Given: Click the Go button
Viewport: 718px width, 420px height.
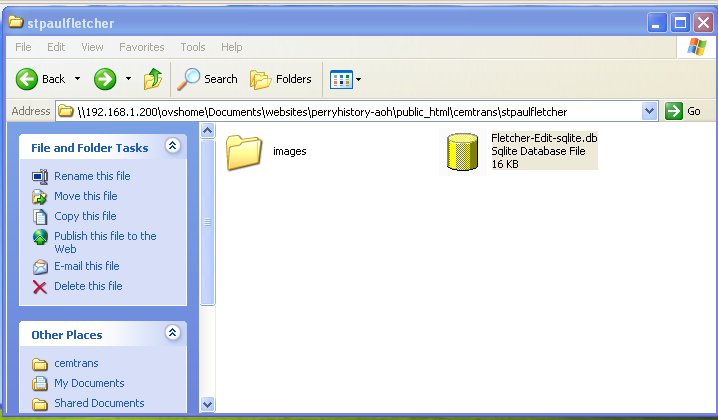Looking at the screenshot, I should pyautogui.click(x=683, y=111).
